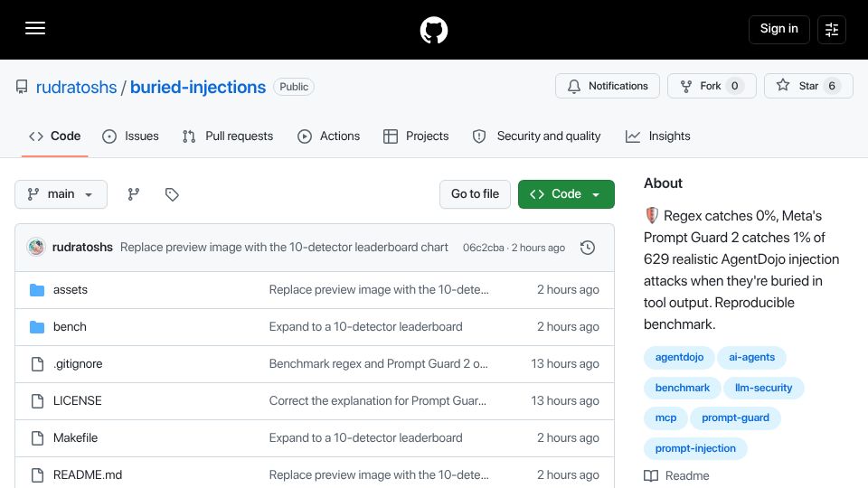Switch to the Issues tab

[x=130, y=136]
